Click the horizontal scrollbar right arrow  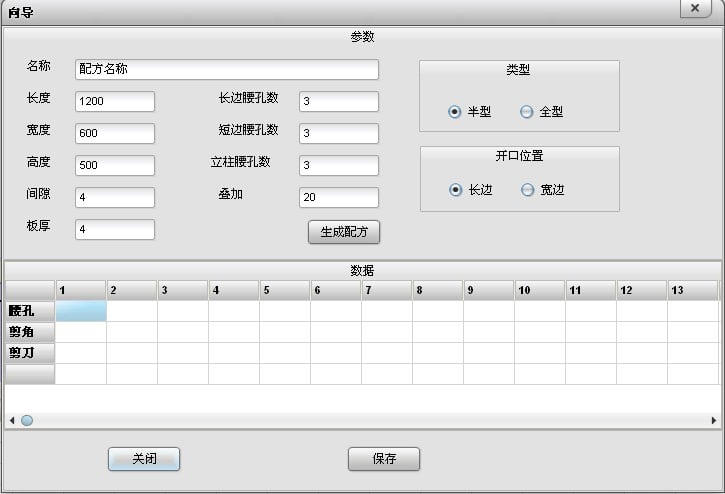(x=713, y=420)
